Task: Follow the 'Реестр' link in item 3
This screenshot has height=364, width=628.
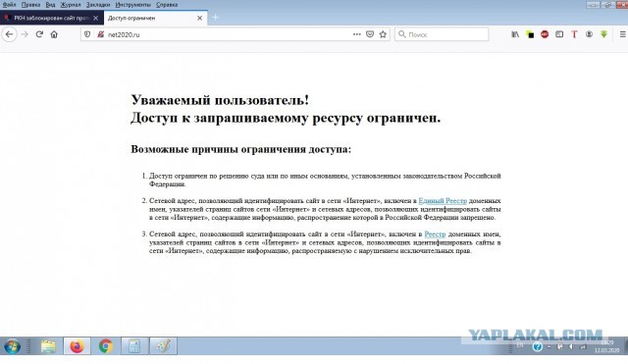Action: [435, 234]
